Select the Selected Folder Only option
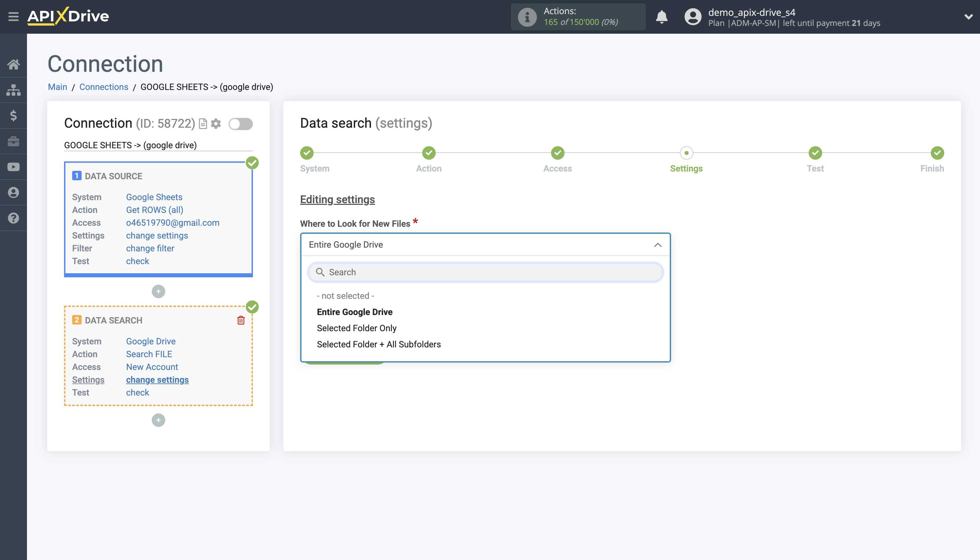The height and width of the screenshot is (560, 980). [x=356, y=328]
